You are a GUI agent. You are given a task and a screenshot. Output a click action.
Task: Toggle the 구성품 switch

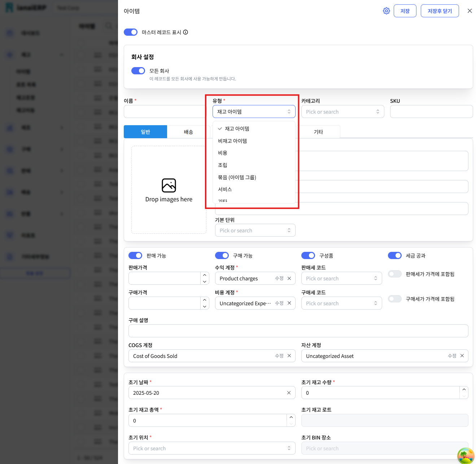[308, 255]
